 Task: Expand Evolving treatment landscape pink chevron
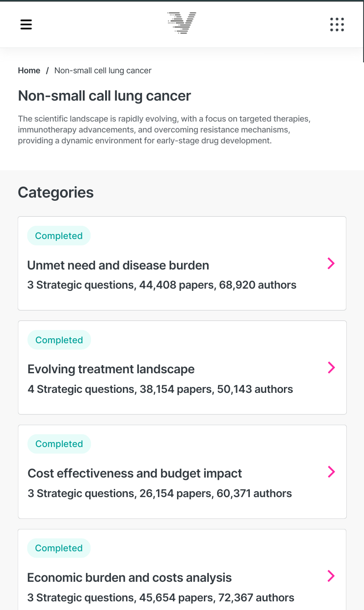[x=331, y=367]
